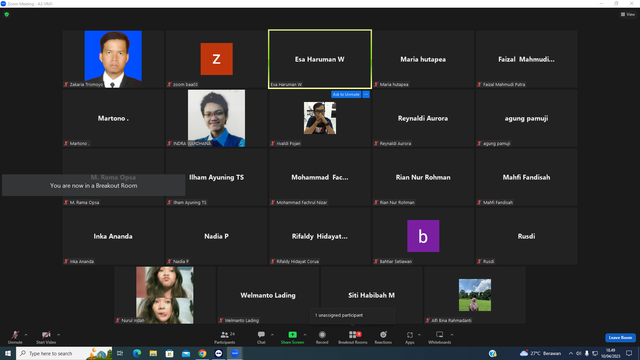640x360 pixels.
Task: Open the TeamViewer taskbar icon
Action: [x=218, y=353]
